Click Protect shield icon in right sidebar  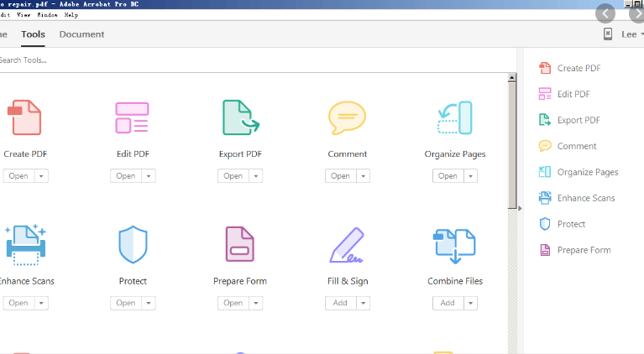click(x=545, y=224)
